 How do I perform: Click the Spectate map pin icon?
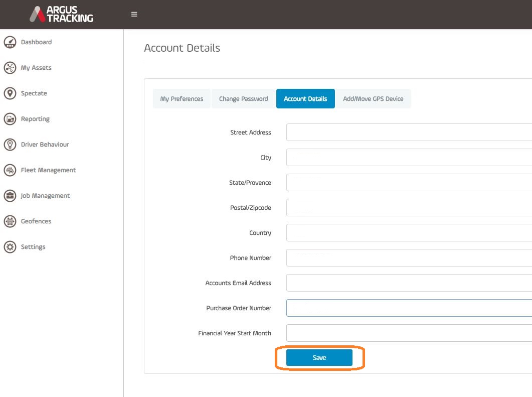(x=10, y=93)
